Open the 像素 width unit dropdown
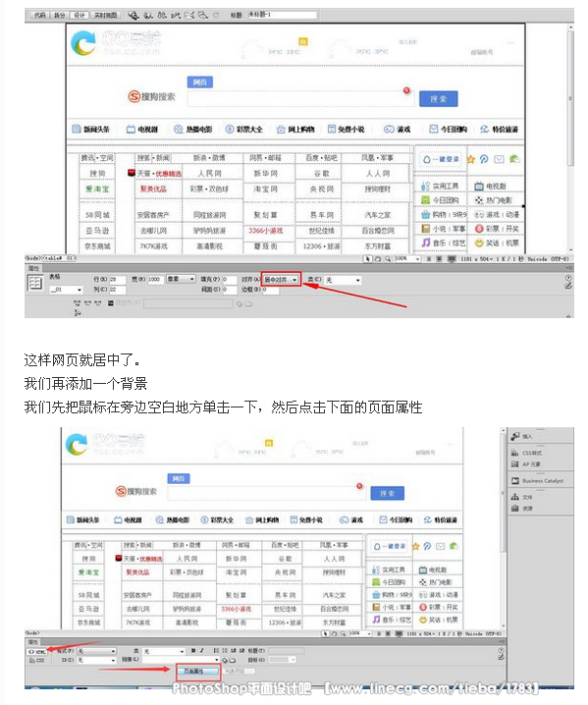This screenshot has width=588, height=705. [x=181, y=280]
